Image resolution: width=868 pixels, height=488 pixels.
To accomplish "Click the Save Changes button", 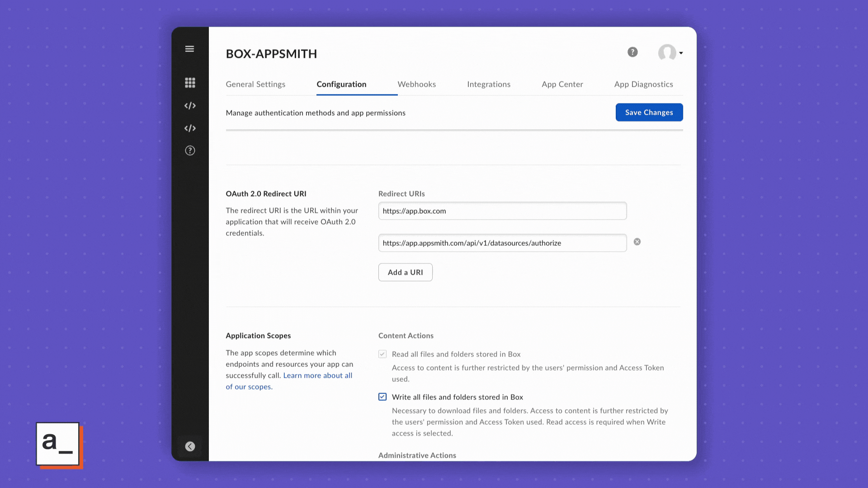I will coord(649,113).
